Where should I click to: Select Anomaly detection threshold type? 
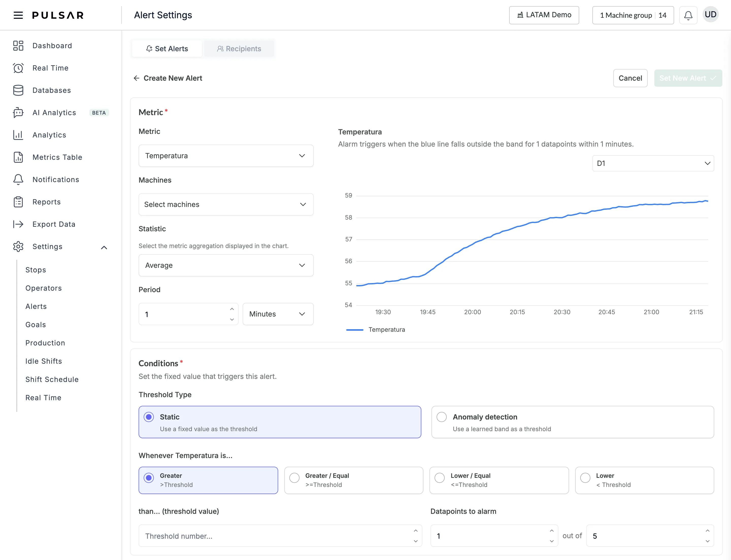[573, 422]
